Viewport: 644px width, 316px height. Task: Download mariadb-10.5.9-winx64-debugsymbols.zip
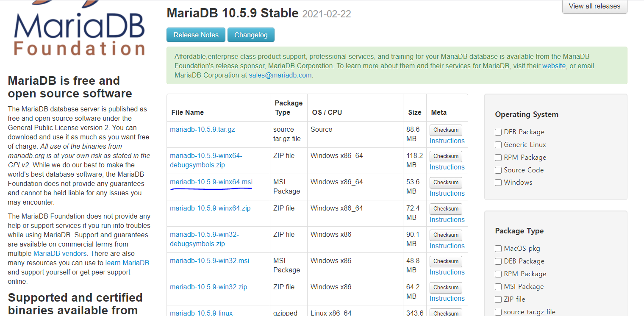coord(206,161)
